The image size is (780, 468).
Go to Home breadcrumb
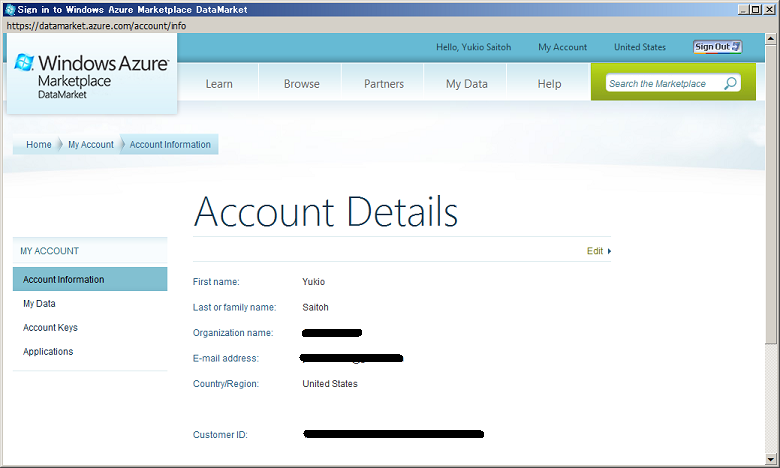tap(39, 145)
